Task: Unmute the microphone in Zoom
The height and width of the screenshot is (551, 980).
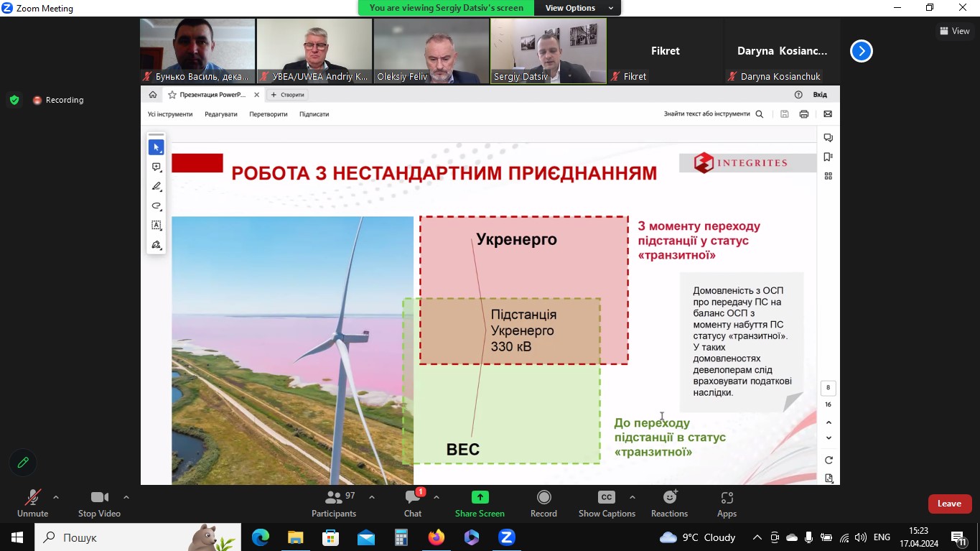Action: (x=32, y=504)
